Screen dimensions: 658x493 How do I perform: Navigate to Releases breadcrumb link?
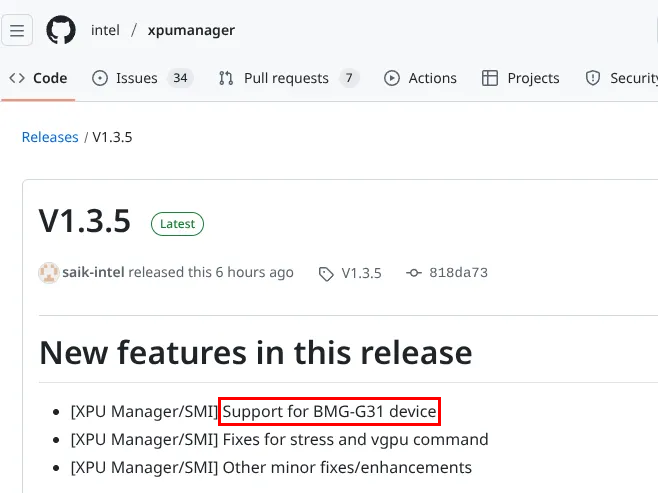(x=50, y=137)
